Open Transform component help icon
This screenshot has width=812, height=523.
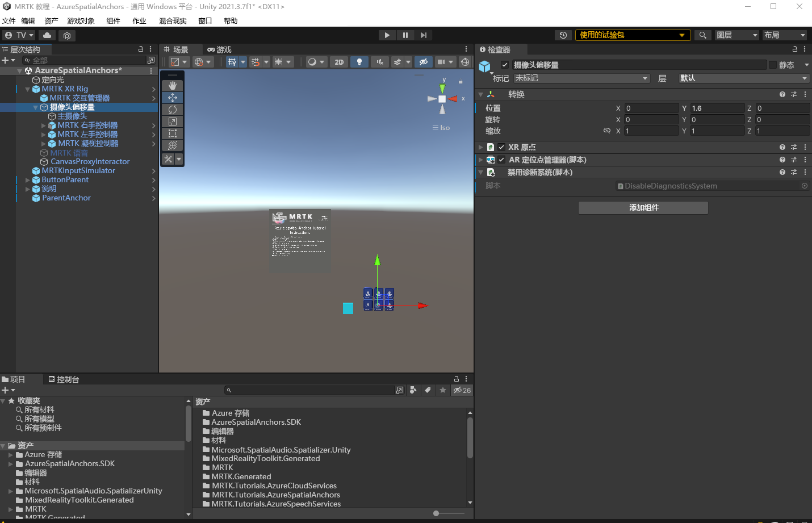click(x=782, y=94)
